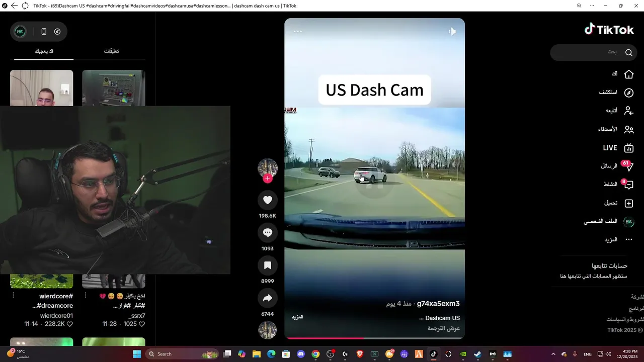The image size is (644, 362).
Task: Open username g74xa5exm3
Action: click(x=438, y=304)
